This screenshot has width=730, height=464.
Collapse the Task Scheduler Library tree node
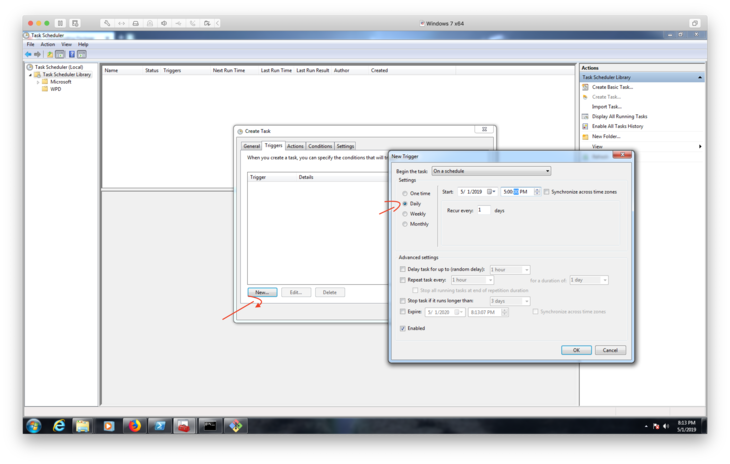click(x=30, y=75)
